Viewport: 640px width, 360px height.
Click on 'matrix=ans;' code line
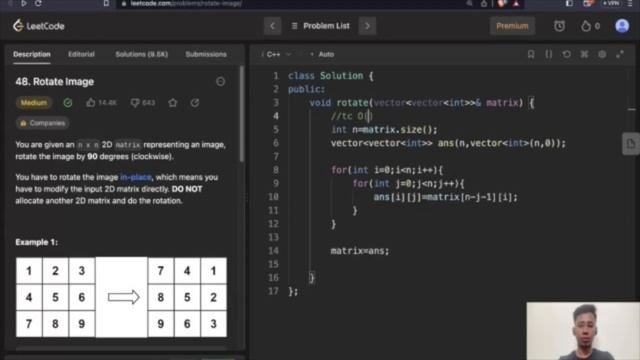click(360, 251)
